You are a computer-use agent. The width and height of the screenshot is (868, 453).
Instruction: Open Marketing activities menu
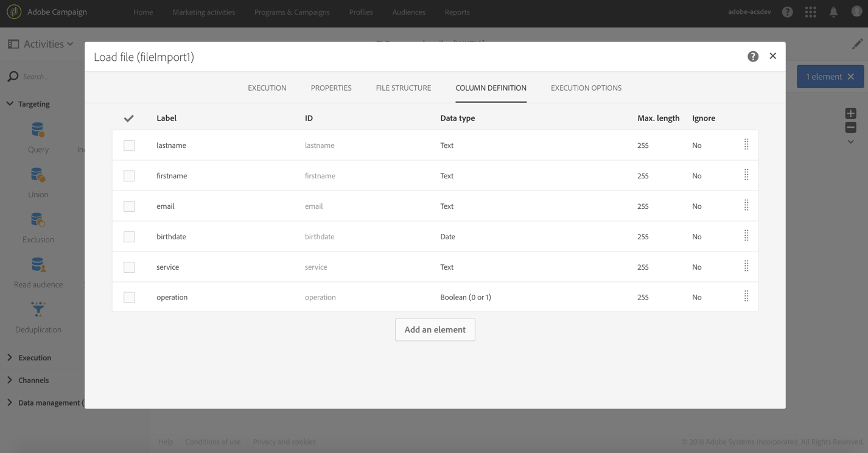(x=203, y=12)
